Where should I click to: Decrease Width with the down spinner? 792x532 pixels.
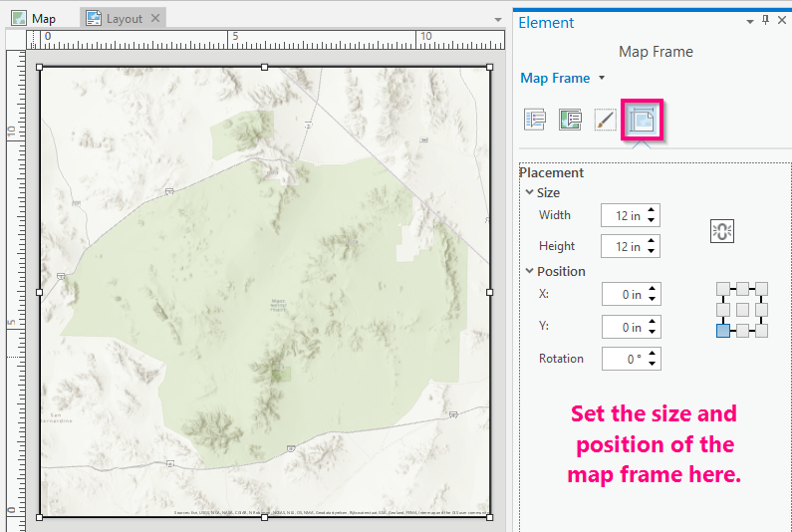[x=652, y=220]
